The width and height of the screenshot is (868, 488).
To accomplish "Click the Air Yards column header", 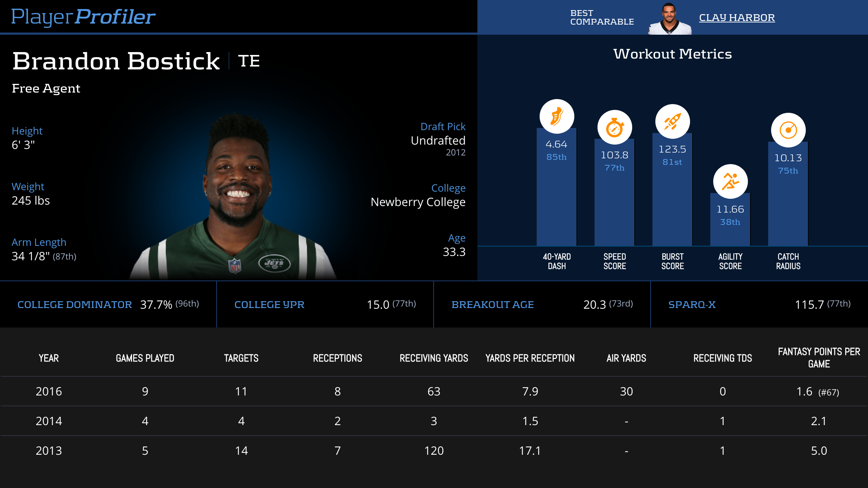I will [x=626, y=358].
